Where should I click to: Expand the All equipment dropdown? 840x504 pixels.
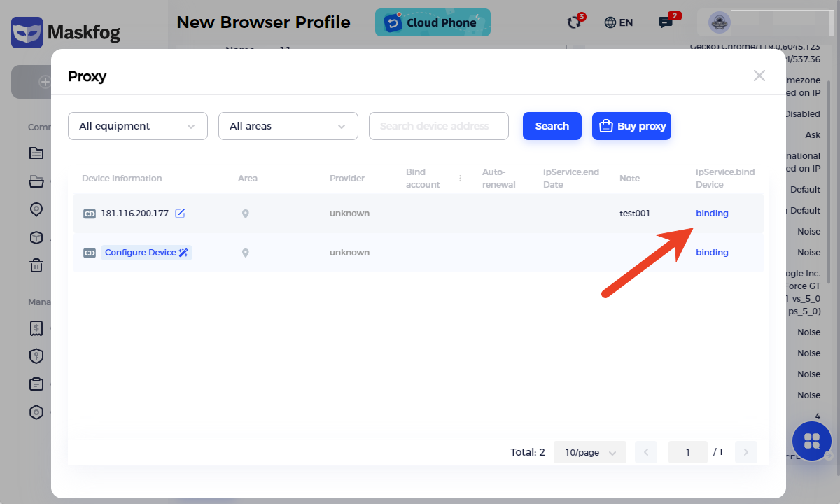pyautogui.click(x=138, y=126)
